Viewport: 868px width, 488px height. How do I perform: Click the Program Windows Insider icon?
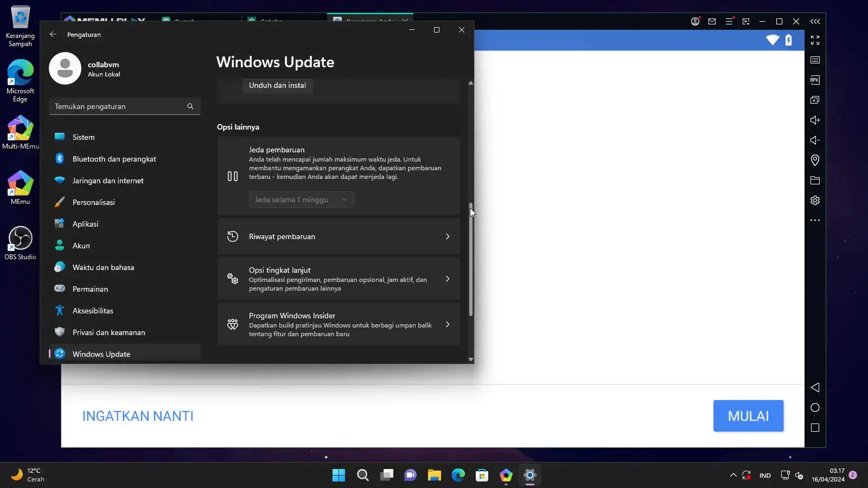233,324
